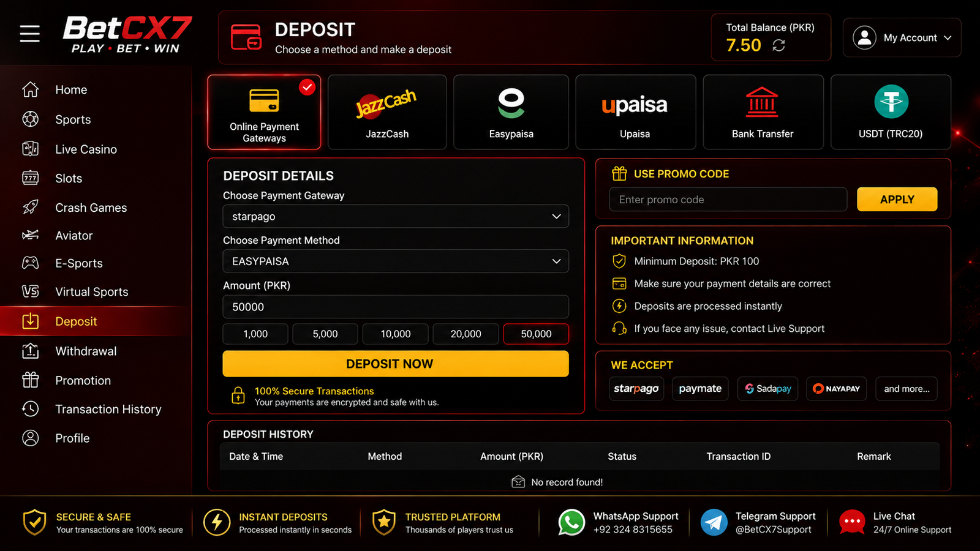Viewport: 980px width, 551px height.
Task: Select Upaisa deposit method
Action: [x=635, y=112]
